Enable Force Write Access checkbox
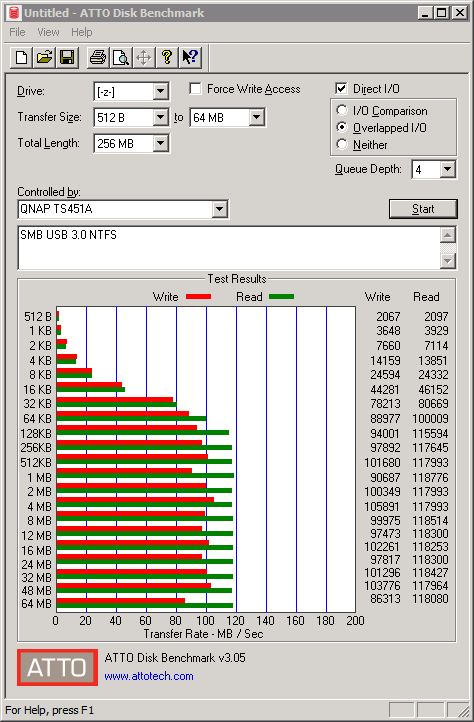Screen dimensions: 474x722 pos(195,88)
